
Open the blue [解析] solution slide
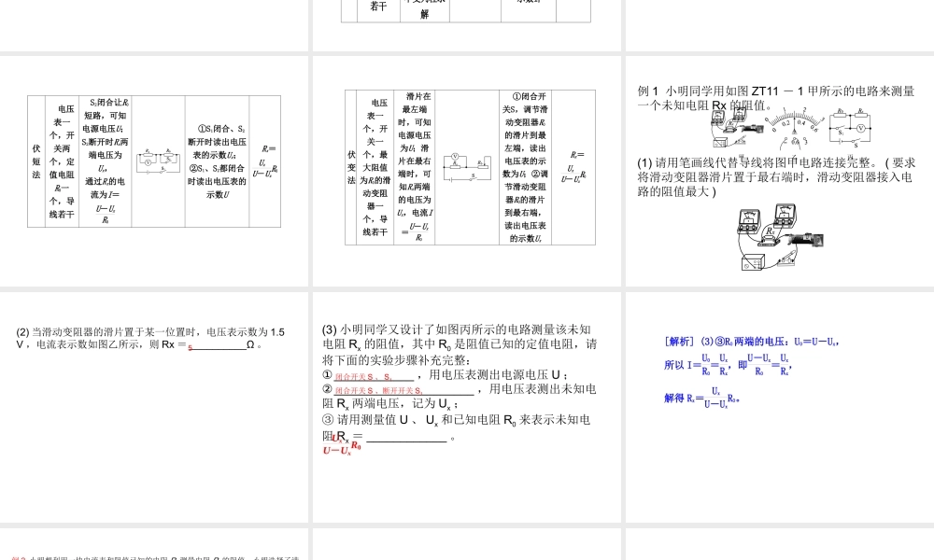click(780, 407)
